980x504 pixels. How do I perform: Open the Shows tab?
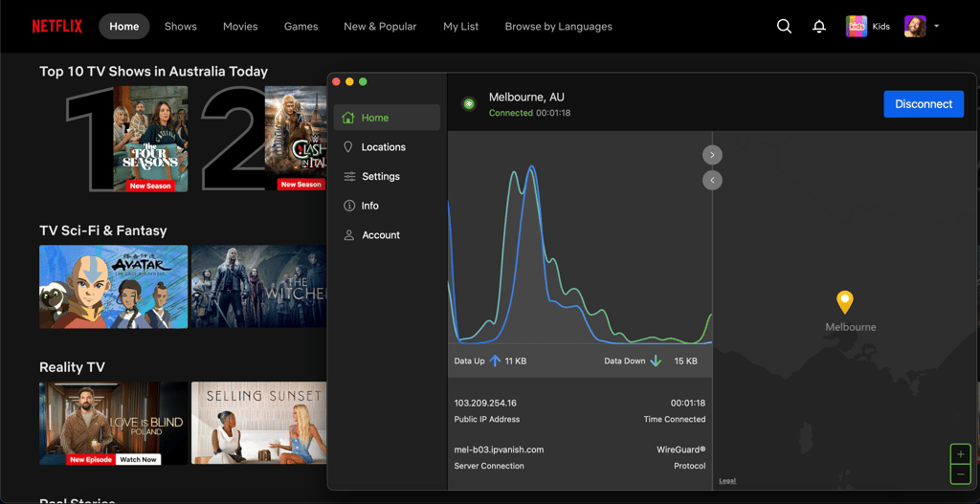point(181,26)
